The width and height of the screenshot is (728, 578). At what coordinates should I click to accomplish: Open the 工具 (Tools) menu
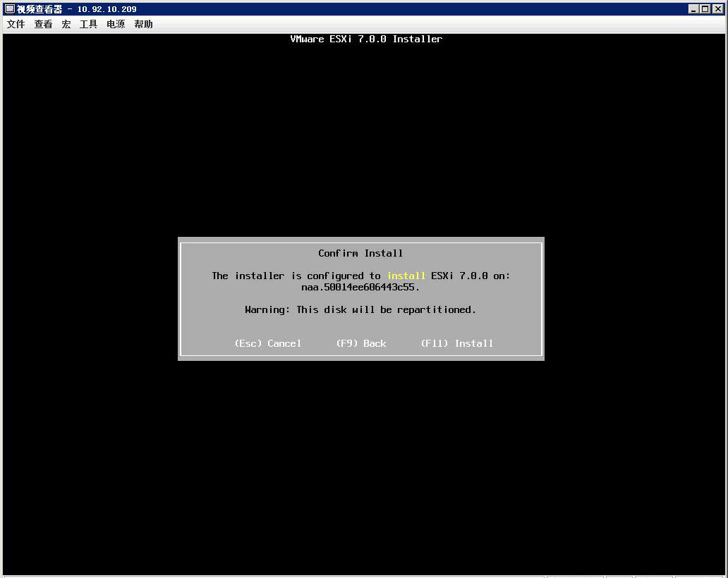(x=87, y=23)
